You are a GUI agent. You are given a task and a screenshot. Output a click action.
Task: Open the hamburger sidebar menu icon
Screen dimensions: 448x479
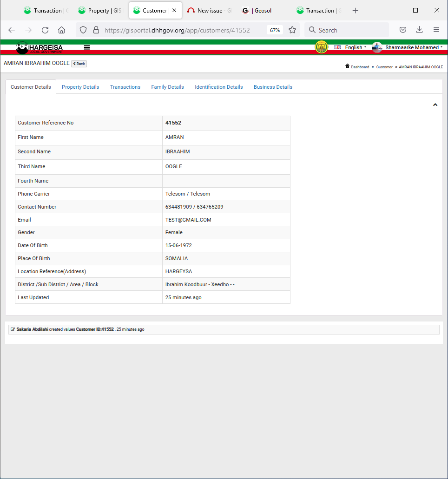[x=87, y=47]
